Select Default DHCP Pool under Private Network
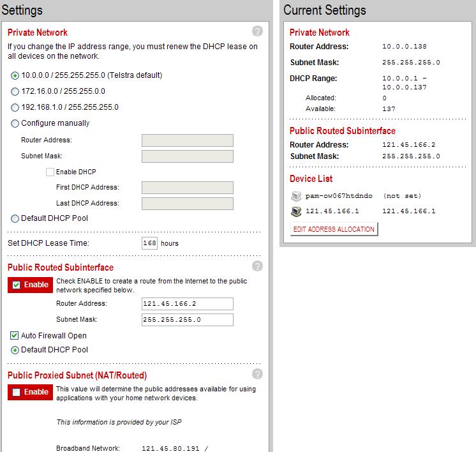476x452 pixels. [x=15, y=219]
